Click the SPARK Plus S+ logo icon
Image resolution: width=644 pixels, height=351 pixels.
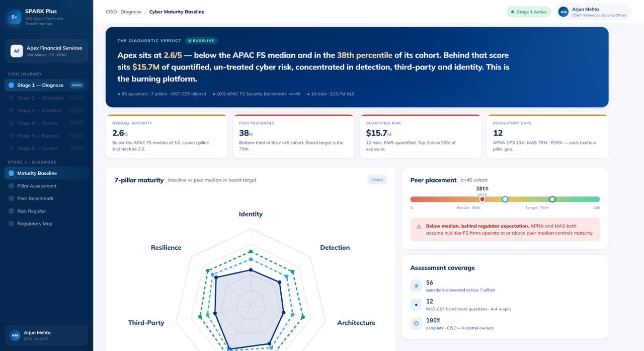tap(14, 17)
